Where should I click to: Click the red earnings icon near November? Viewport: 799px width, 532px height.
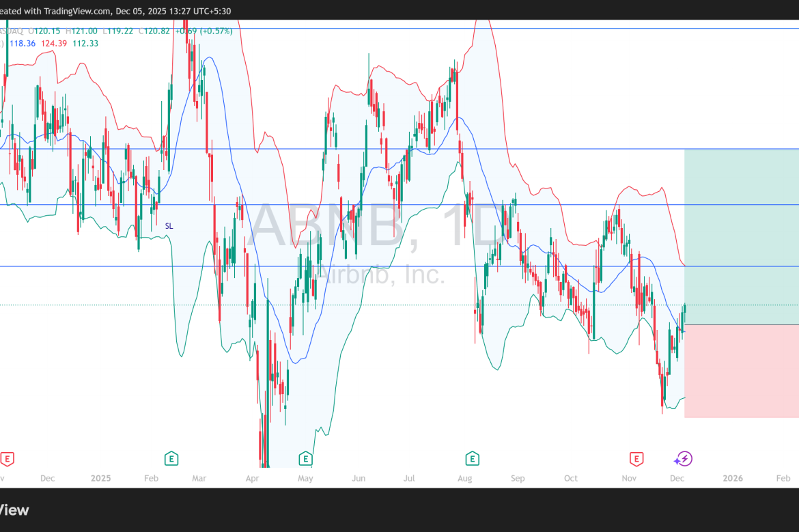pyautogui.click(x=636, y=458)
